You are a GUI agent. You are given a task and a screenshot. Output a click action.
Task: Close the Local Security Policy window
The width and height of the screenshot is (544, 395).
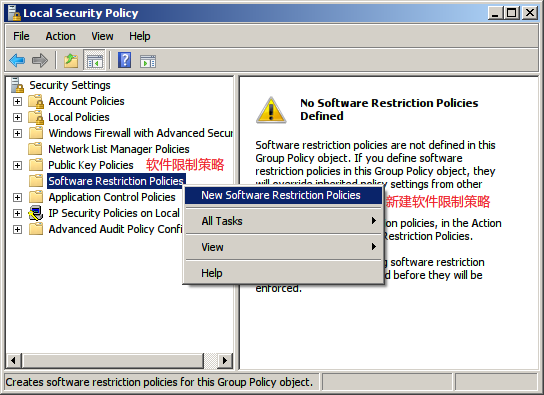530,13
